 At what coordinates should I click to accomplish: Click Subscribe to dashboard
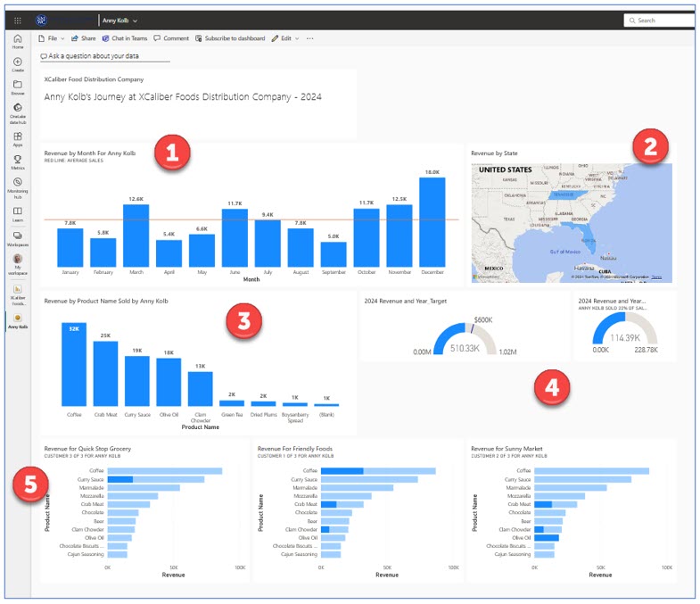pos(230,38)
